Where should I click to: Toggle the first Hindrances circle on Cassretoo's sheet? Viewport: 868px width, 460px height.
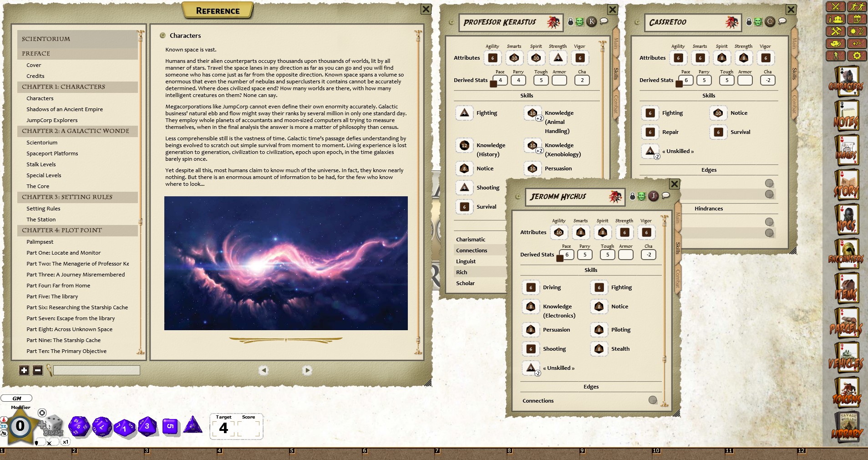[770, 222]
